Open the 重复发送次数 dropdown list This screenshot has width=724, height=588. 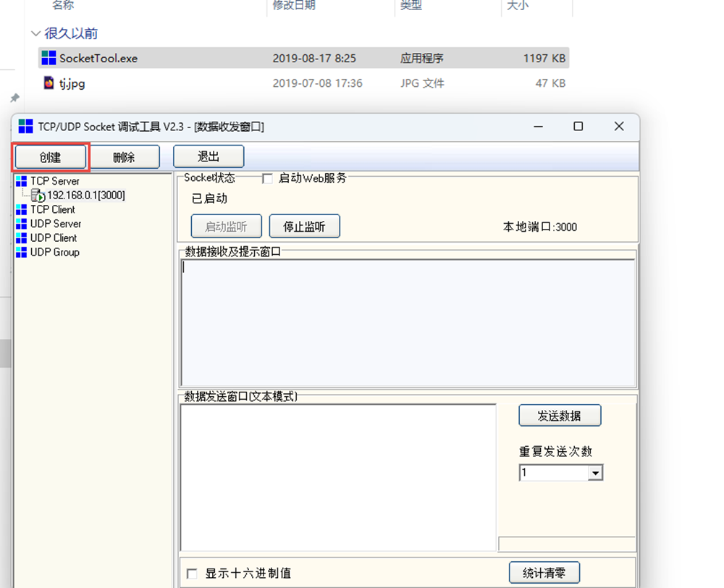[x=595, y=473]
